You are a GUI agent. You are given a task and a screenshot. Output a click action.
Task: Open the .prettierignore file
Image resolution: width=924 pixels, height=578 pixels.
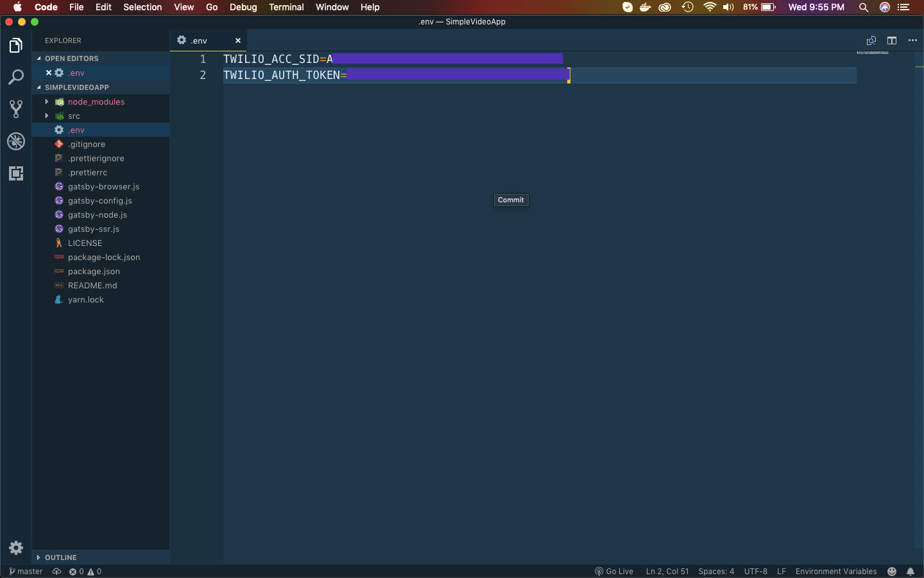101,159
